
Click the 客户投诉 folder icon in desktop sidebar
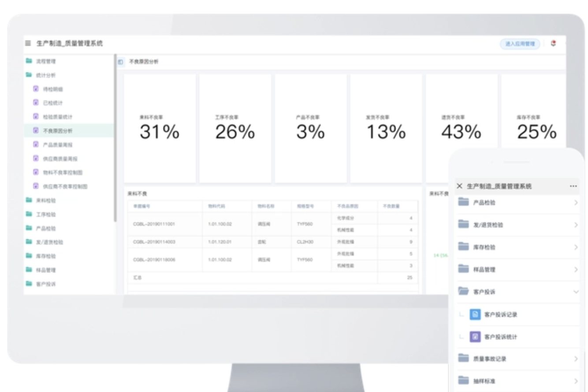29,284
